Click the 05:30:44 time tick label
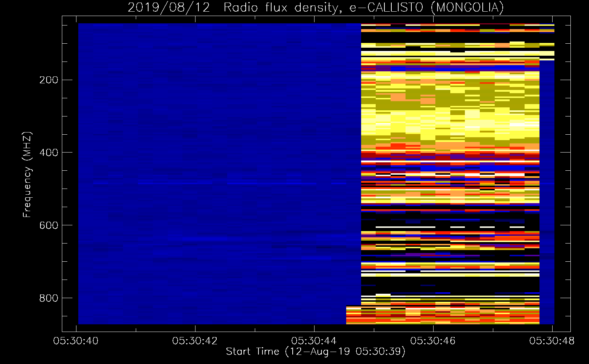The image size is (589, 364). coord(314,341)
